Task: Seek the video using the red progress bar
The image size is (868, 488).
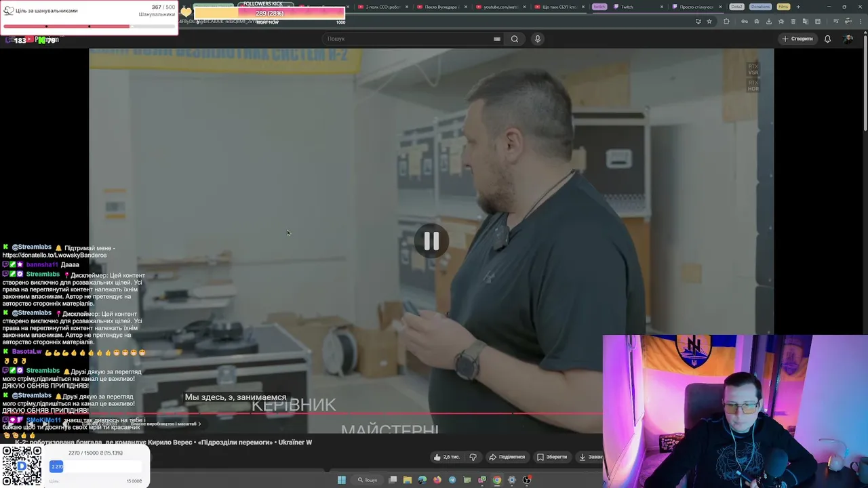Action: 346,413
